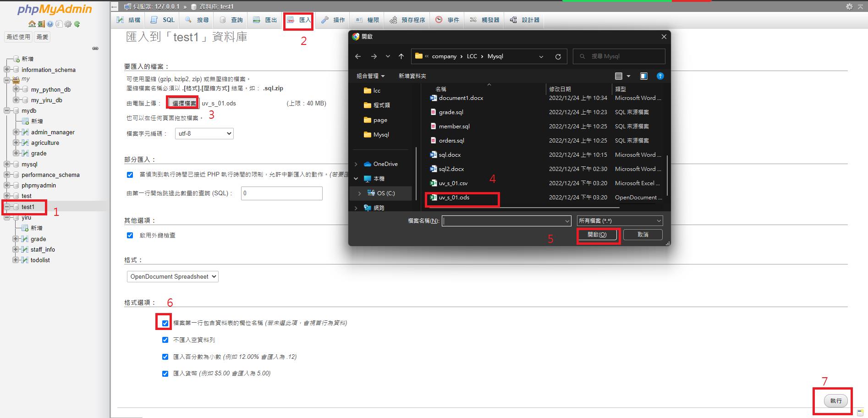The height and width of the screenshot is (418, 868).
Task: Uncheck the foreign key checks checkbox
Action: [130, 235]
